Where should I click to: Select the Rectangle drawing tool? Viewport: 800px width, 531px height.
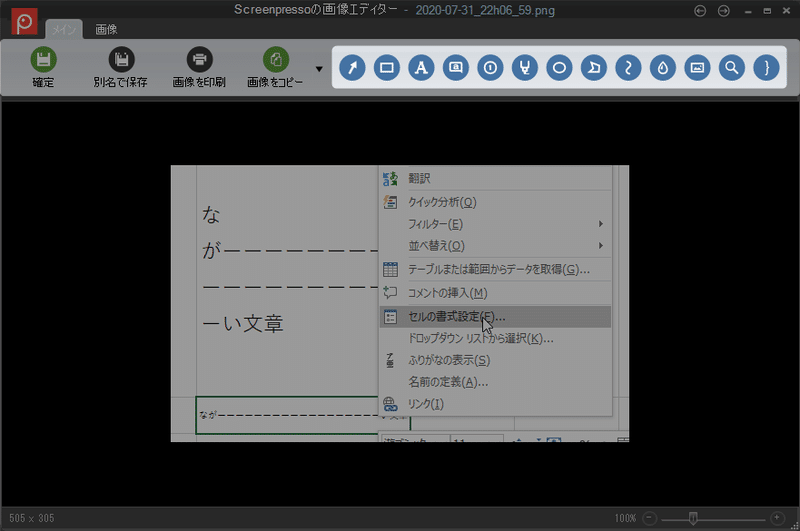[x=387, y=67]
